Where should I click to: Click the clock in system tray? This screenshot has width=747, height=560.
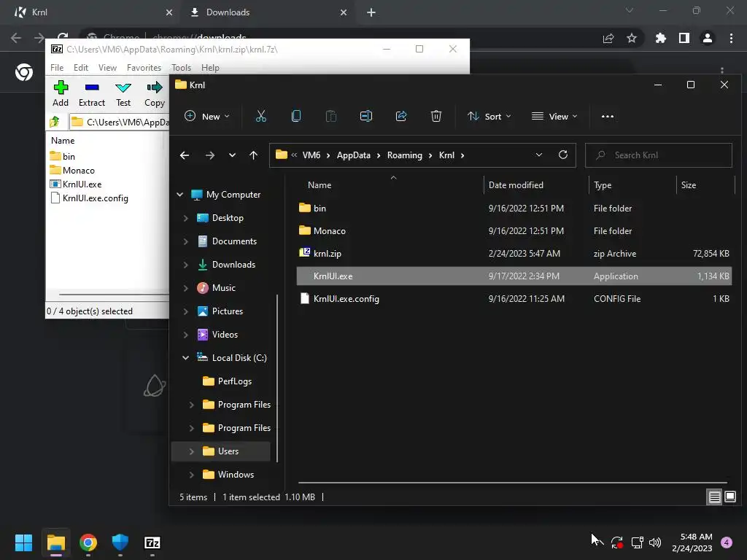pos(692,542)
